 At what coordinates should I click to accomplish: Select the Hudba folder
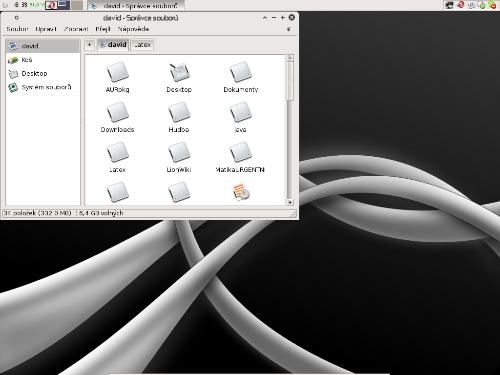[x=179, y=117]
